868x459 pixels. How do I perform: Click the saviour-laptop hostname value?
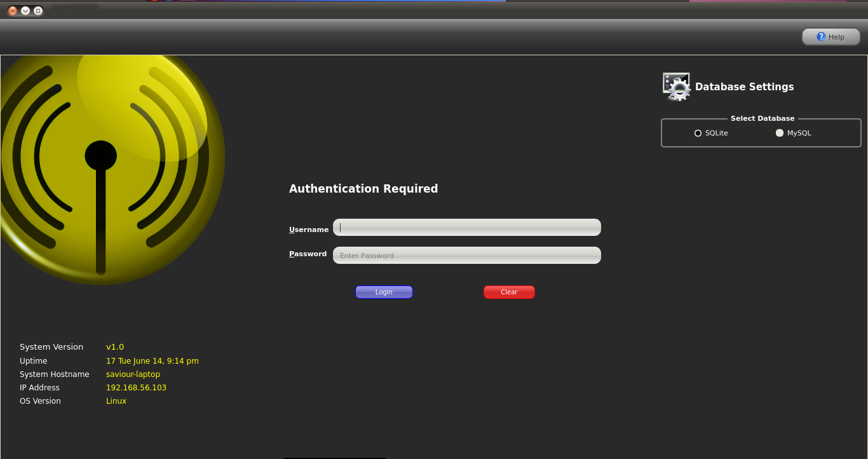[133, 374]
